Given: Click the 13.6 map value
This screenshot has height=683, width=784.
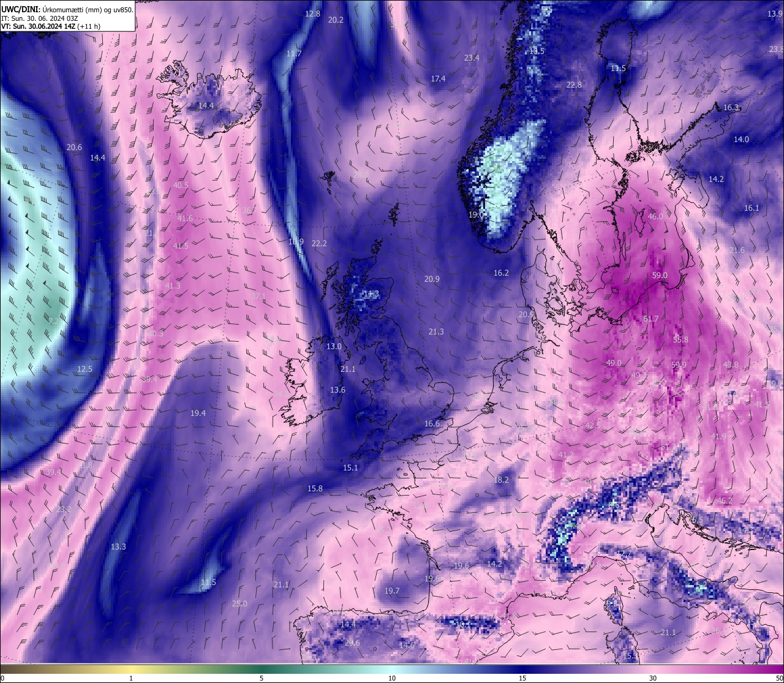Looking at the screenshot, I should (337, 390).
